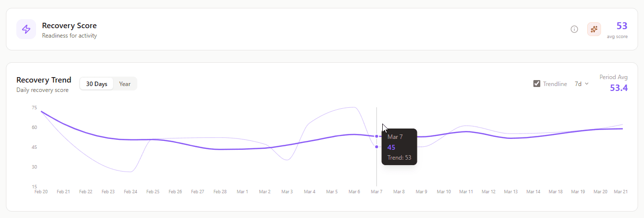
Task: Click the Recovery Score heading
Action: (x=69, y=26)
